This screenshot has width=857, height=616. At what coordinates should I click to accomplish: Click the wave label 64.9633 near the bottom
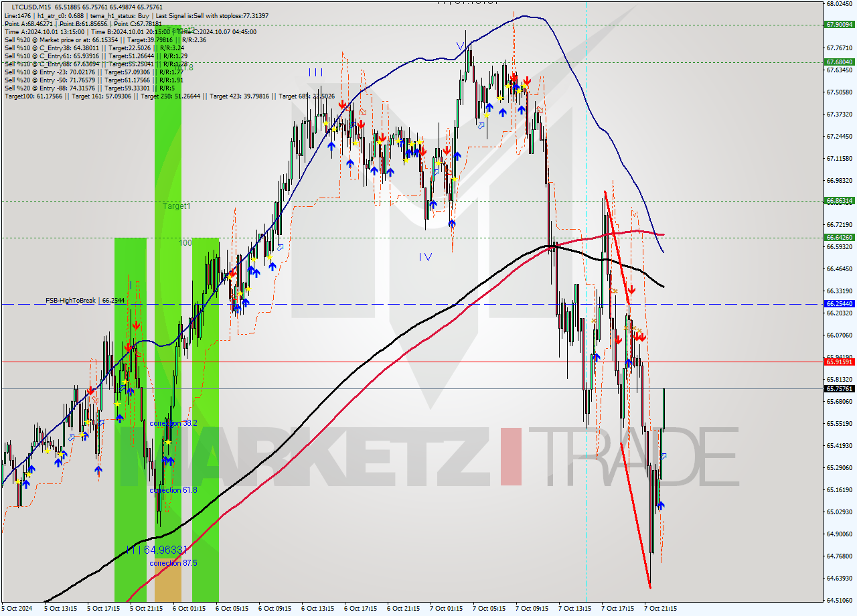coord(158,550)
